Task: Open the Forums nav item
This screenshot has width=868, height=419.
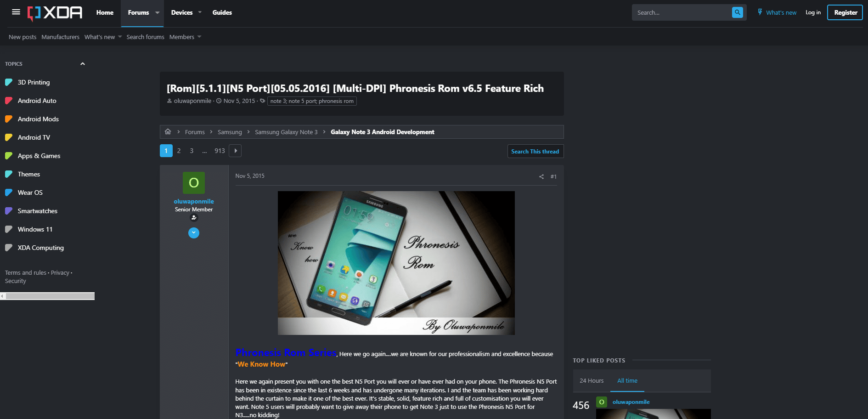Action: point(138,12)
